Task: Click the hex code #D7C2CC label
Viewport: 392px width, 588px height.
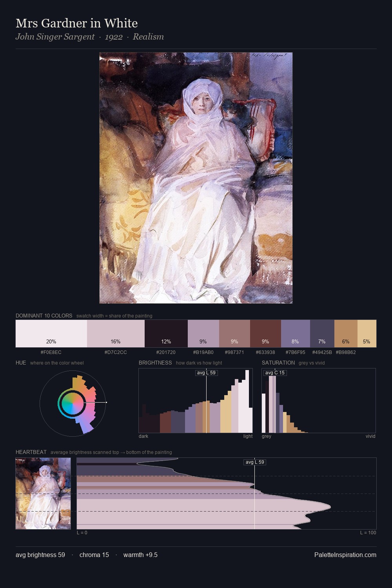Action: (116, 352)
